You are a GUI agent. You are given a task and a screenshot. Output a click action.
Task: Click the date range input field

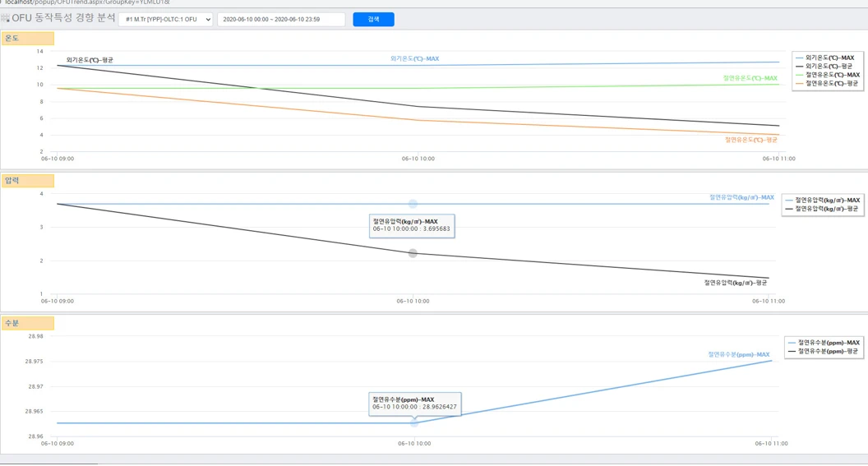pos(281,20)
